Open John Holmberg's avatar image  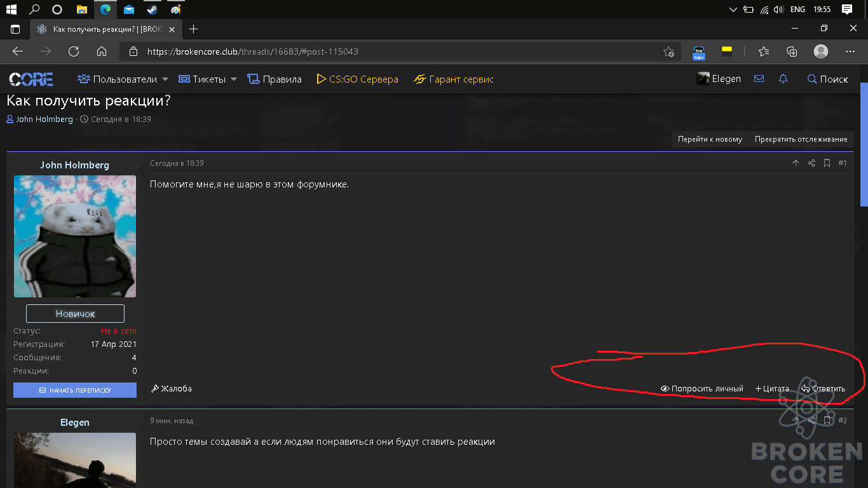click(75, 236)
